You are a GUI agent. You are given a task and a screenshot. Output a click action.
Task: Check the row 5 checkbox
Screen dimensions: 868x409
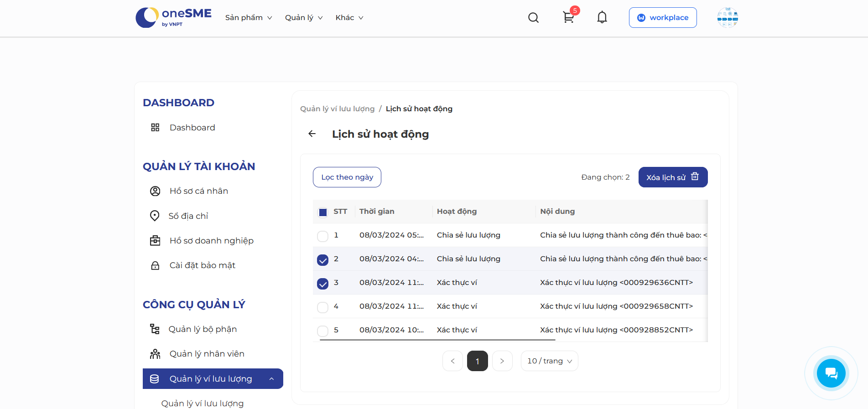click(322, 331)
